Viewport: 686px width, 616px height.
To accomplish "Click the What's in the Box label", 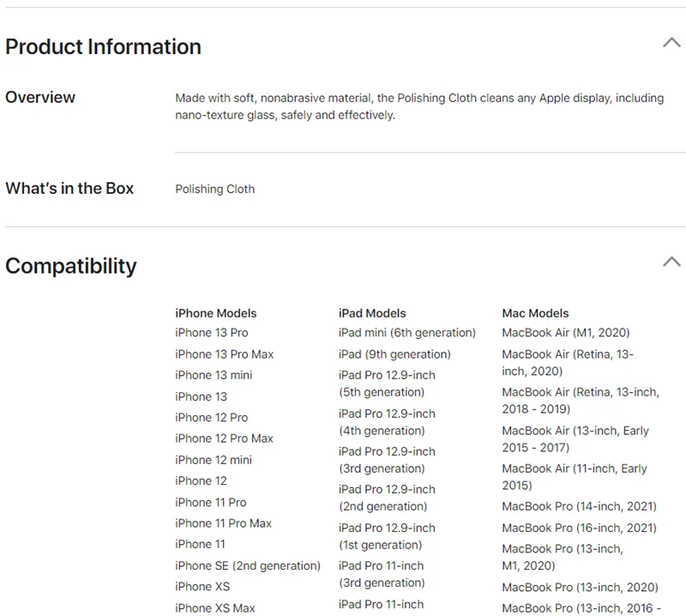I will pos(69,188).
